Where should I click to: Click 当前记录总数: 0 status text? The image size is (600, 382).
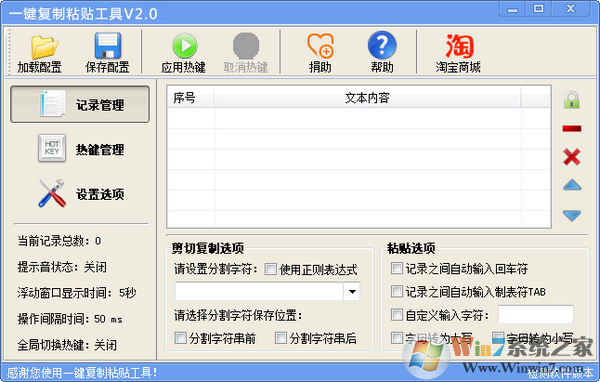coord(59,241)
